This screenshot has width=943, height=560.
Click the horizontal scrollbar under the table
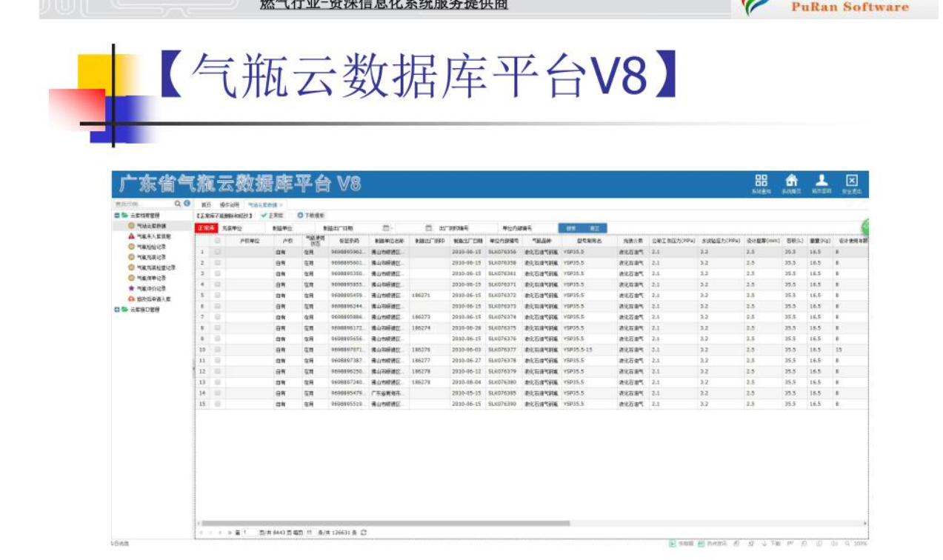click(385, 523)
